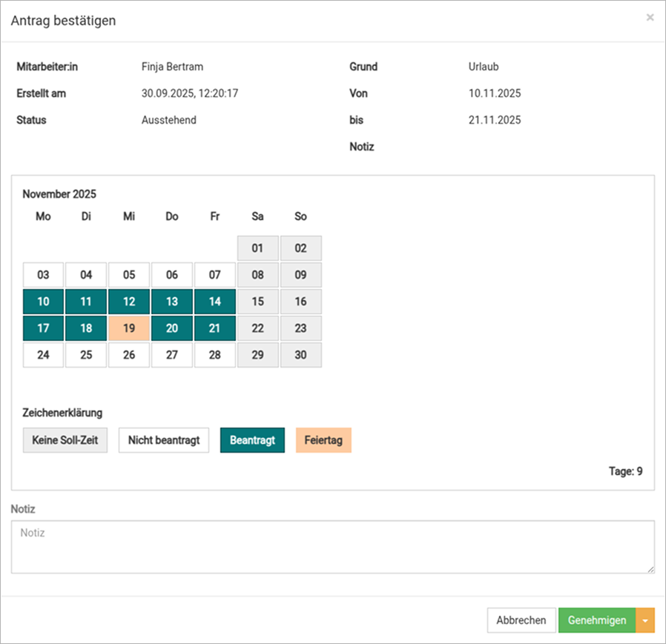Click Saturday 01 in the calendar
The height and width of the screenshot is (644, 666).
(258, 248)
